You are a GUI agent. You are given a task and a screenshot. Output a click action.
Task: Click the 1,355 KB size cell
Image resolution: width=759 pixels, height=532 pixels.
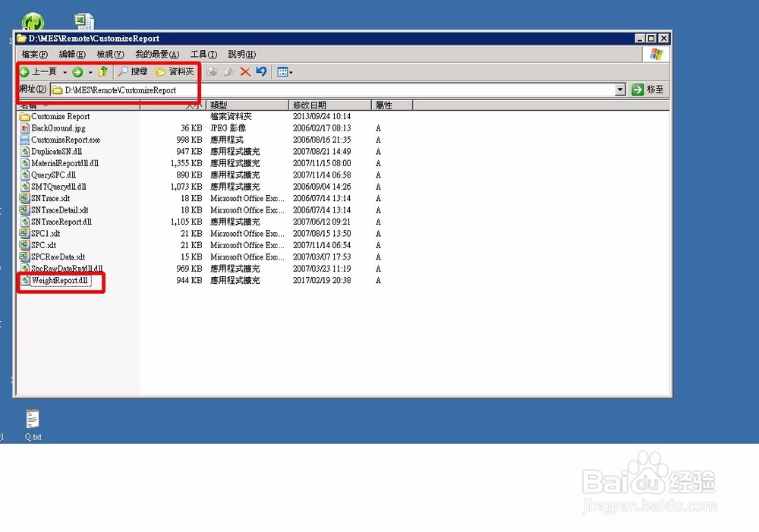point(187,163)
